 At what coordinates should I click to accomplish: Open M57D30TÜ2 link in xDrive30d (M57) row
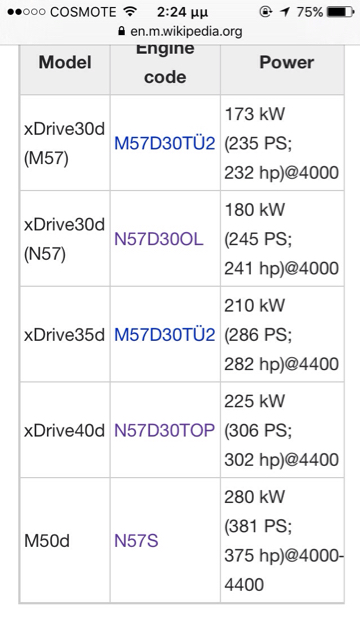(x=164, y=143)
